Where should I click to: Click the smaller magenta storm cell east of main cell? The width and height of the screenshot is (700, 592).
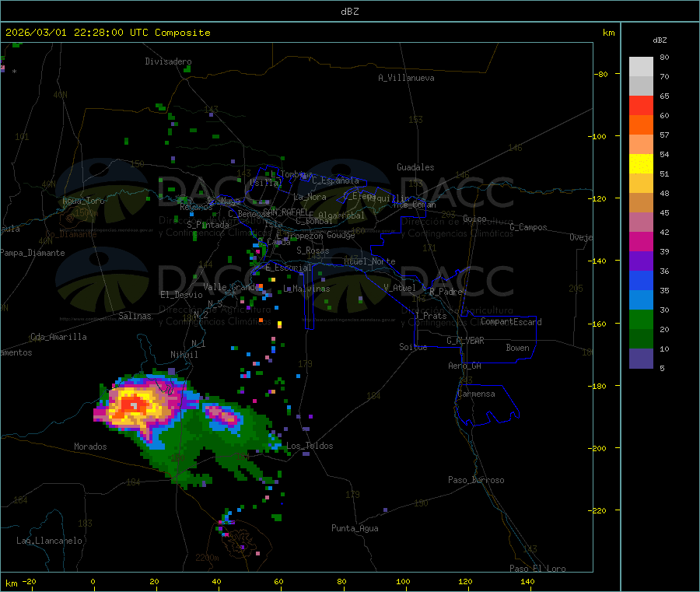pyautogui.click(x=224, y=416)
